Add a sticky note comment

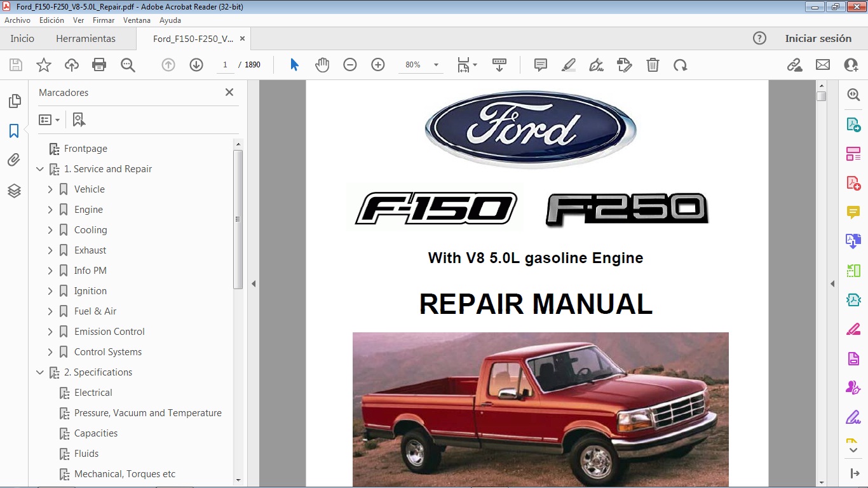pyautogui.click(x=541, y=65)
